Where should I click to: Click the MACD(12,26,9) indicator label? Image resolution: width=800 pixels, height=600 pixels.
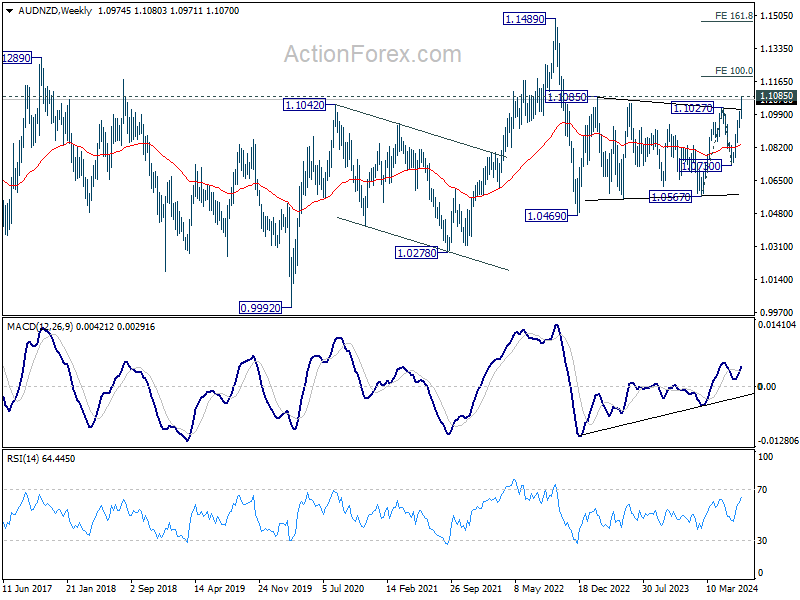click(x=40, y=327)
